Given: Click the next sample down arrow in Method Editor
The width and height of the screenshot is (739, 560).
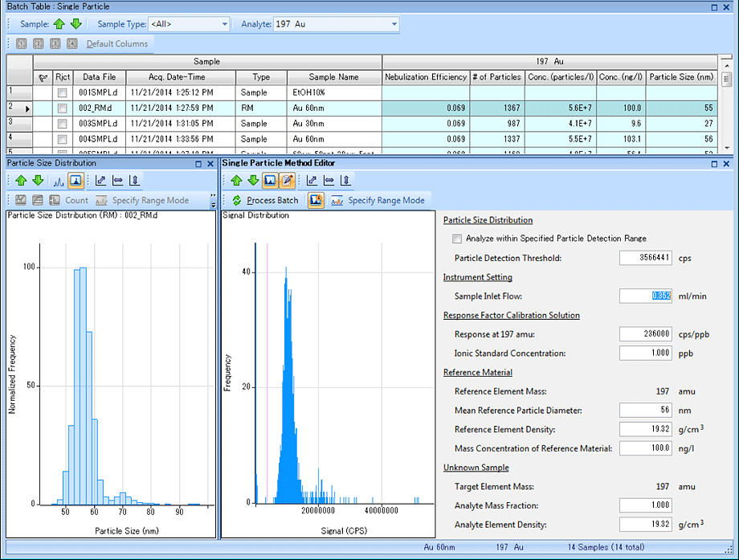Looking at the screenshot, I should pos(252,181).
